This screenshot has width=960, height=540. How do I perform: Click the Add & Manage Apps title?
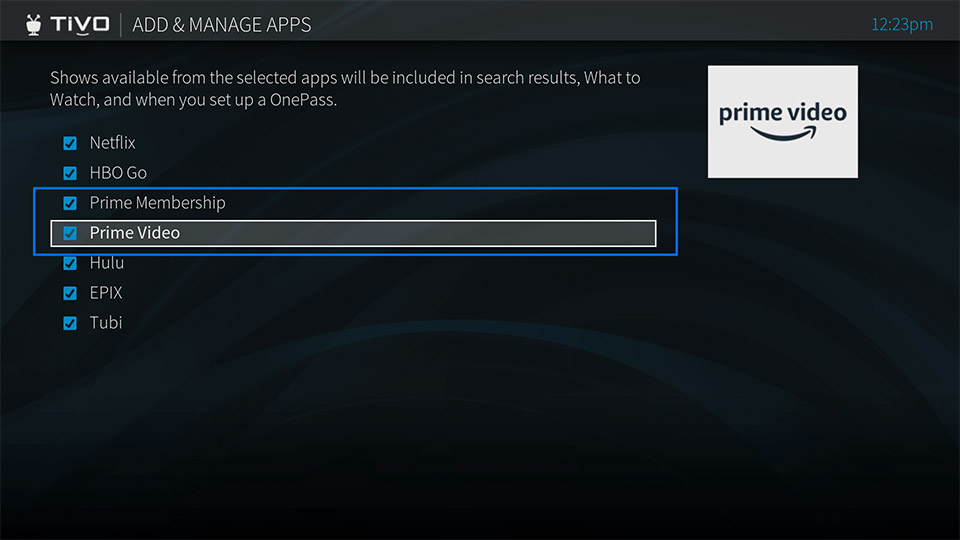pyautogui.click(x=222, y=25)
